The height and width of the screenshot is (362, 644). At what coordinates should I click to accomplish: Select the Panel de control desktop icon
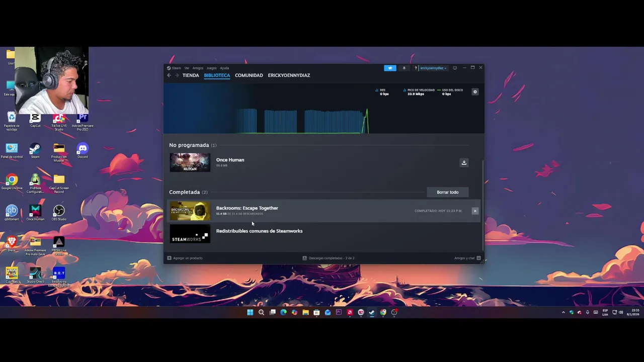coord(12,150)
